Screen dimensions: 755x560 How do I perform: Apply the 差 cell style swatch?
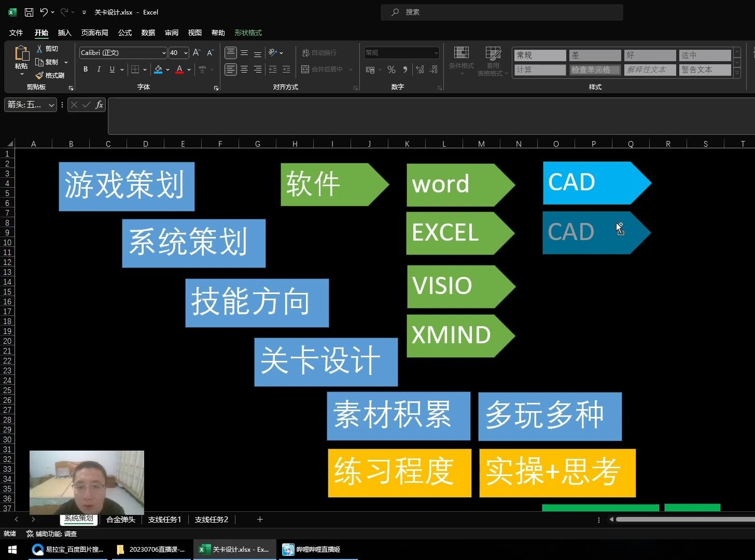pyautogui.click(x=595, y=55)
